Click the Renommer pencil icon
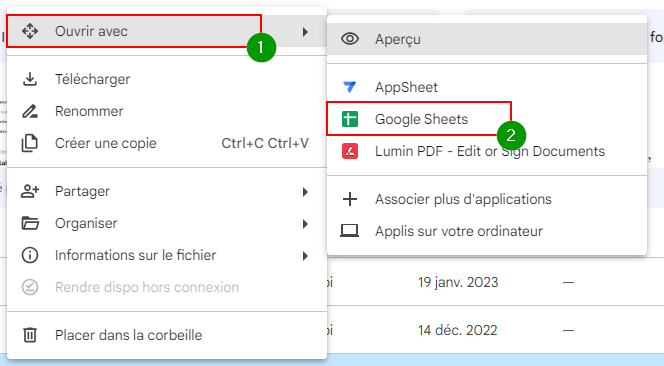This screenshot has height=366, width=664. click(x=30, y=111)
